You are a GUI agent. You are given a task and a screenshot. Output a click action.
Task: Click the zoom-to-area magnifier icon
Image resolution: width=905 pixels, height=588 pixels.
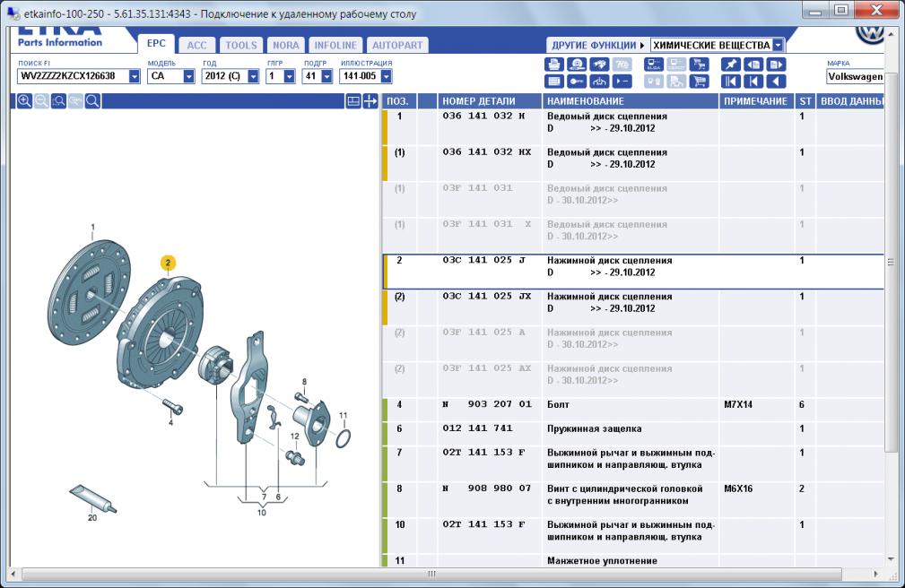(58, 101)
